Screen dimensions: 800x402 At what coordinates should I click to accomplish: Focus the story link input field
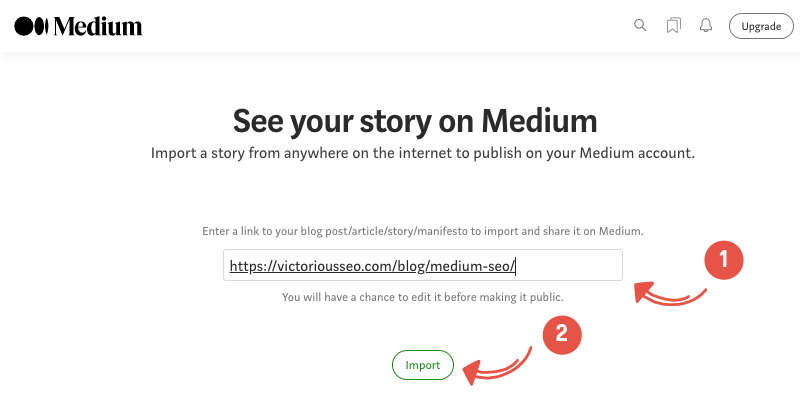click(422, 265)
